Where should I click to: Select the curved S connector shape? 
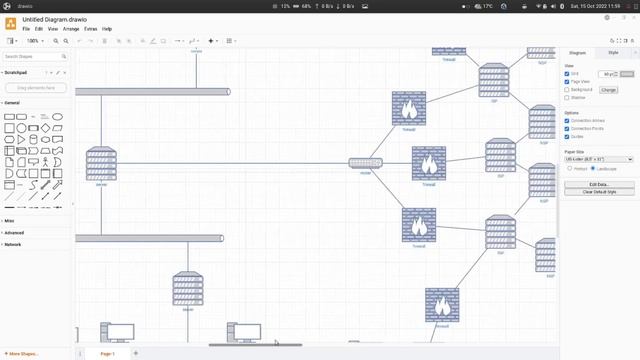(x=33, y=185)
